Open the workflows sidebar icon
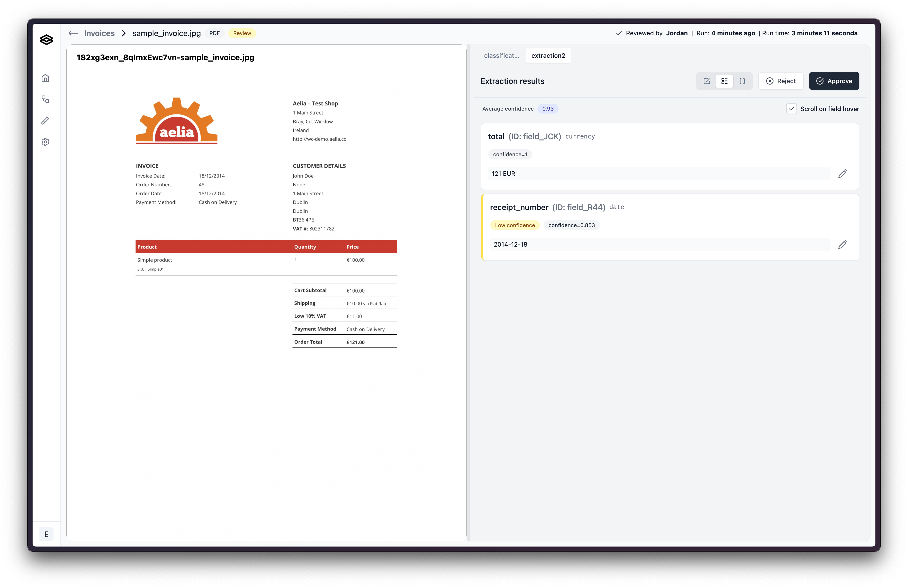The height and width of the screenshot is (588, 908). click(x=45, y=99)
